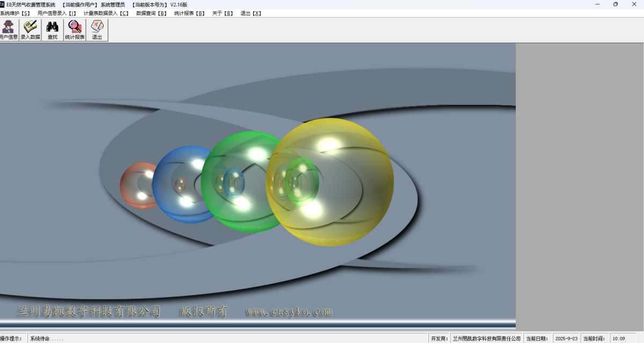Click the current time 10:09 field
This screenshot has width=644, height=343.
coord(619,339)
